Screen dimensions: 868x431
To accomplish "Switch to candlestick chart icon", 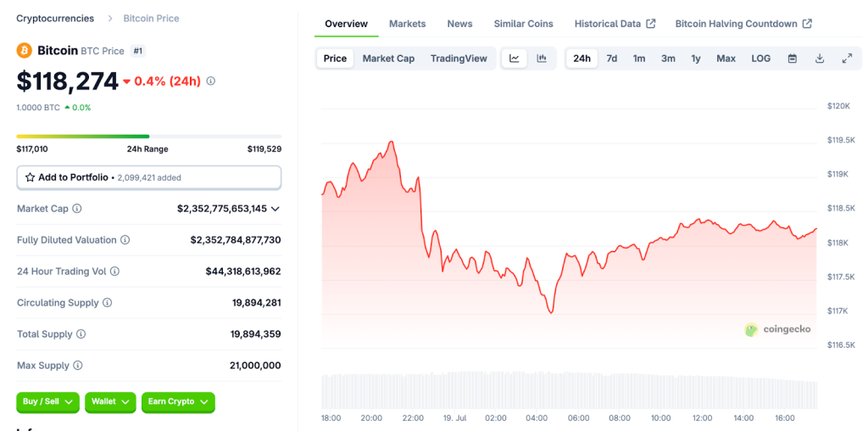I will click(x=542, y=59).
